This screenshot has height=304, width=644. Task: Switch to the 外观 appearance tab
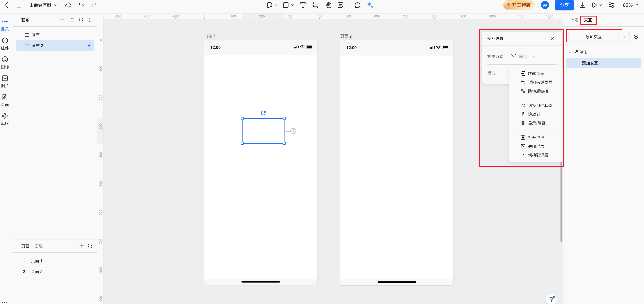point(574,20)
